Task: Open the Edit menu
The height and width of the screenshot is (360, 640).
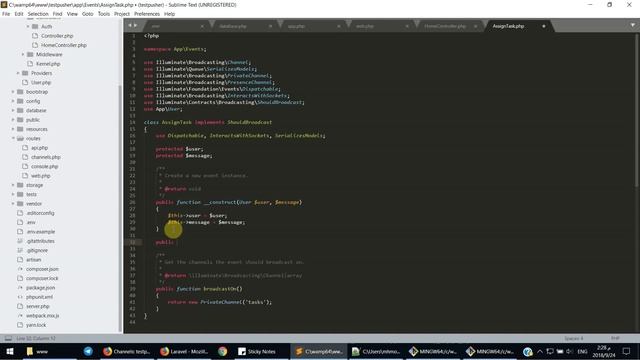Action: tap(19, 14)
